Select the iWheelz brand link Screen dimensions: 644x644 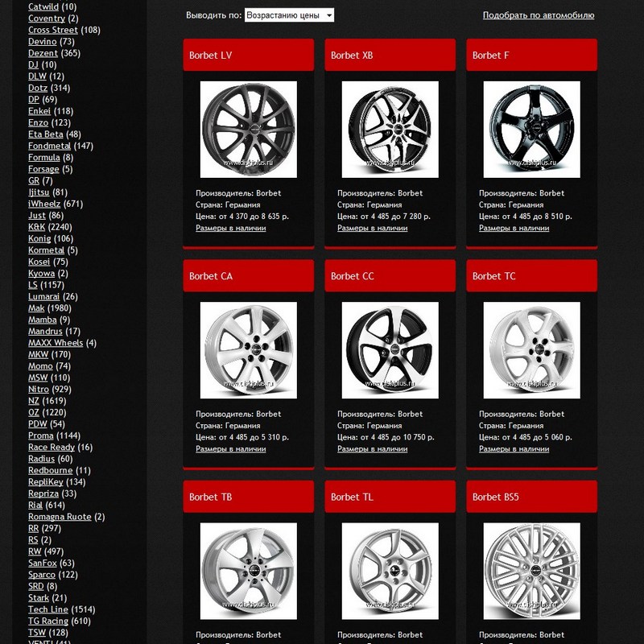[44, 204]
